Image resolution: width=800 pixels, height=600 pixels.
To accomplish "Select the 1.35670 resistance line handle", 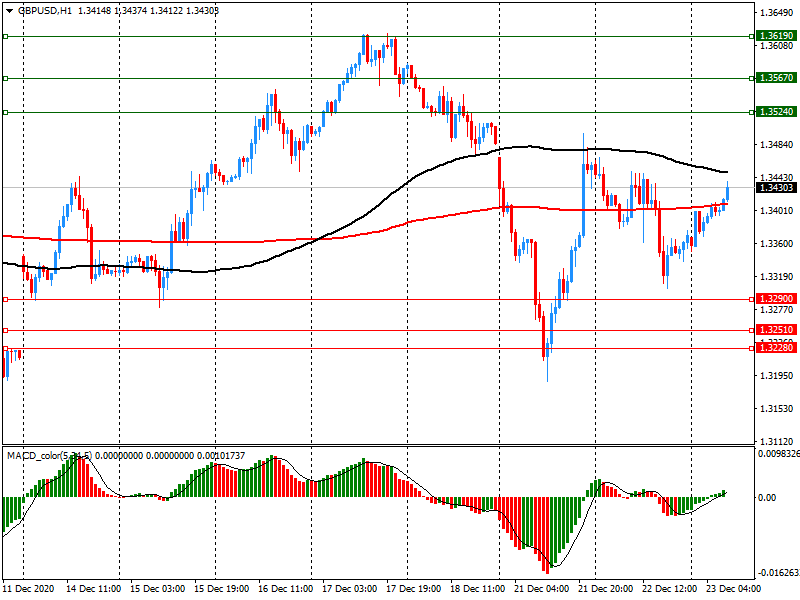I will tap(5, 78).
